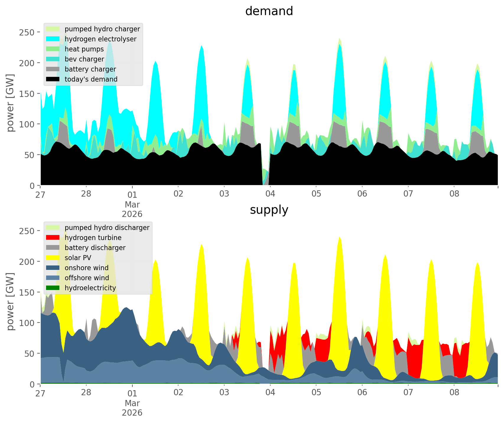Image resolution: width=504 pixels, height=423 pixels.
Task: Click the solar PV yellow legend swatch
Action: click(53, 258)
